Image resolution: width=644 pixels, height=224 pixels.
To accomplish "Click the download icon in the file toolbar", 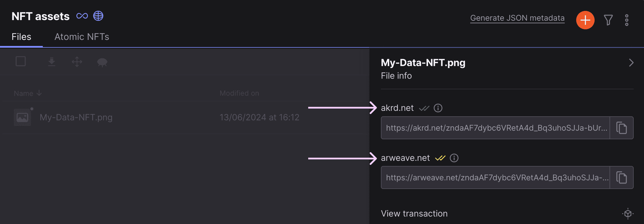I will point(52,62).
